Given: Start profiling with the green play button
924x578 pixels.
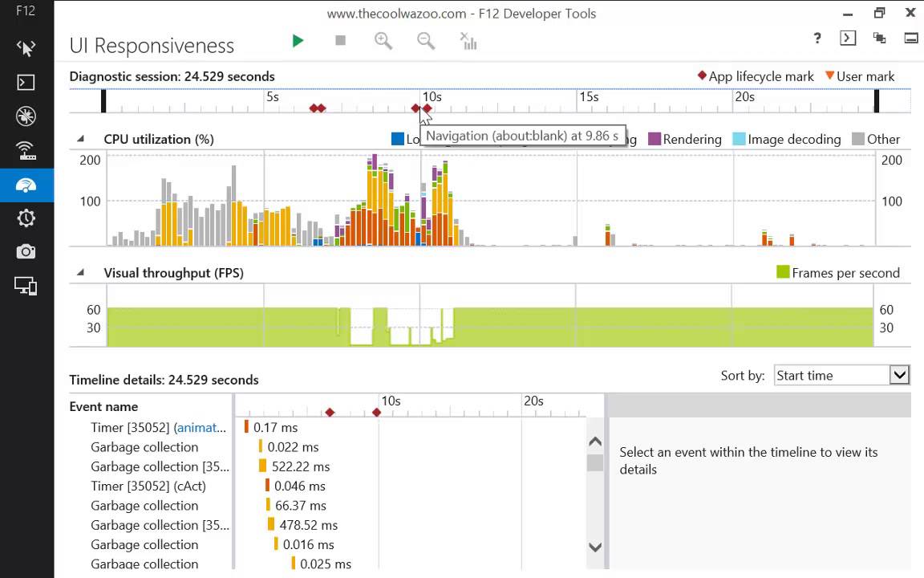Looking at the screenshot, I should coord(298,41).
